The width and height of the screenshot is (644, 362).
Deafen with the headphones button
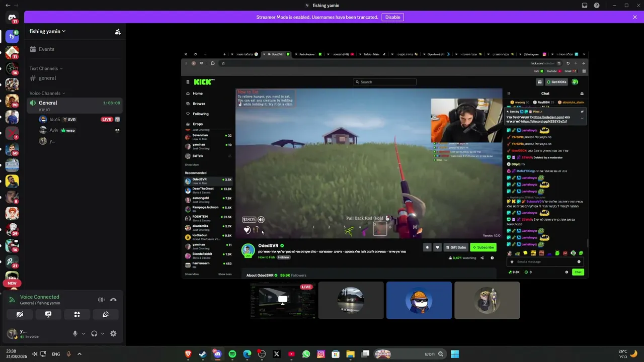[94, 333]
